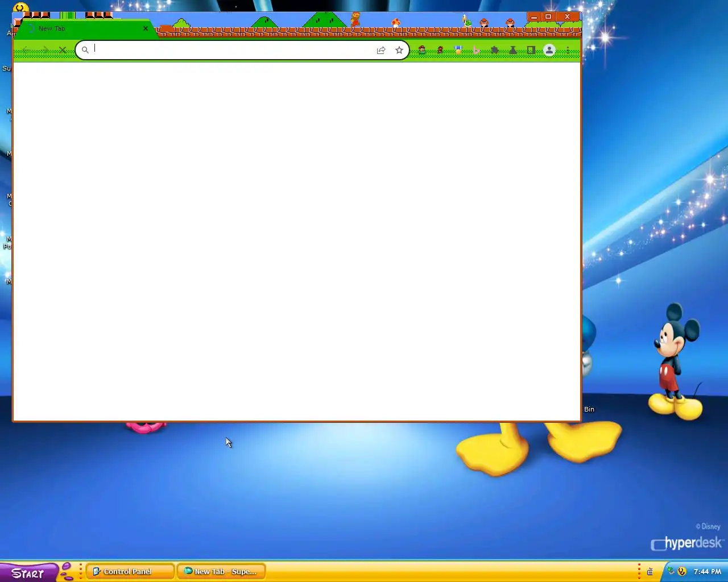The height and width of the screenshot is (582, 728).
Task: Switch to New Tab taskbar button
Action: [x=221, y=571]
